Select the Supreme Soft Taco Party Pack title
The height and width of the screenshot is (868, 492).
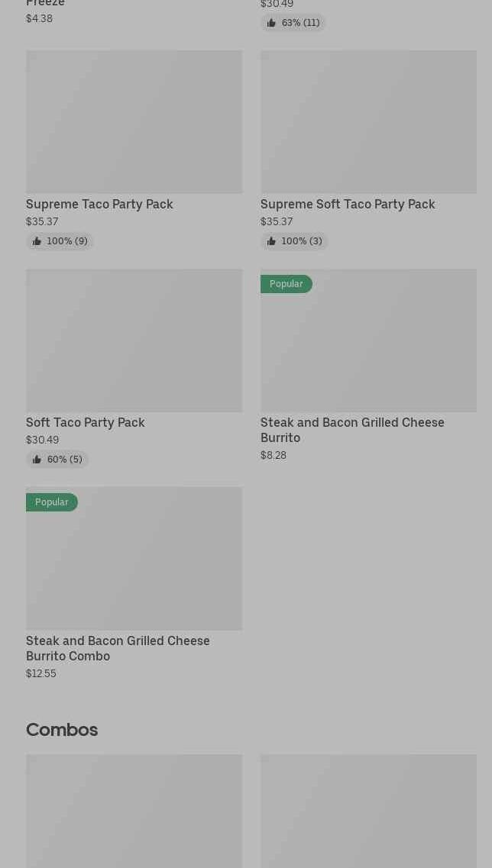pos(348,204)
